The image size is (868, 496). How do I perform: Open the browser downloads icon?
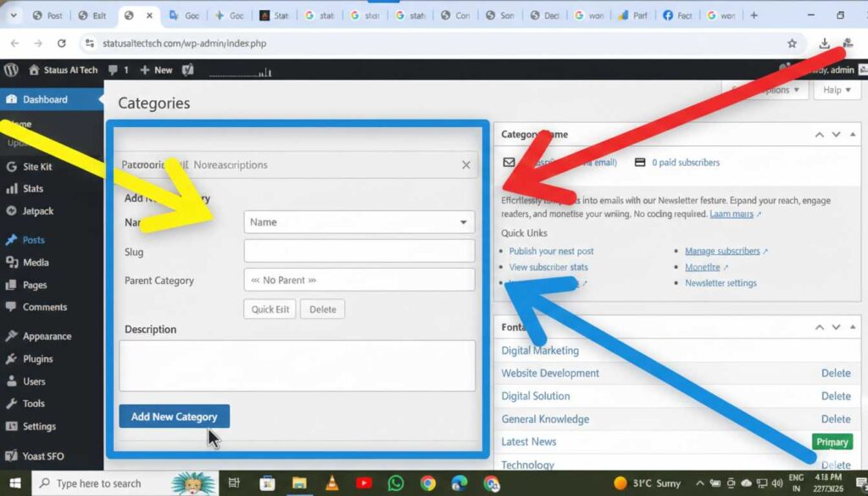824,43
